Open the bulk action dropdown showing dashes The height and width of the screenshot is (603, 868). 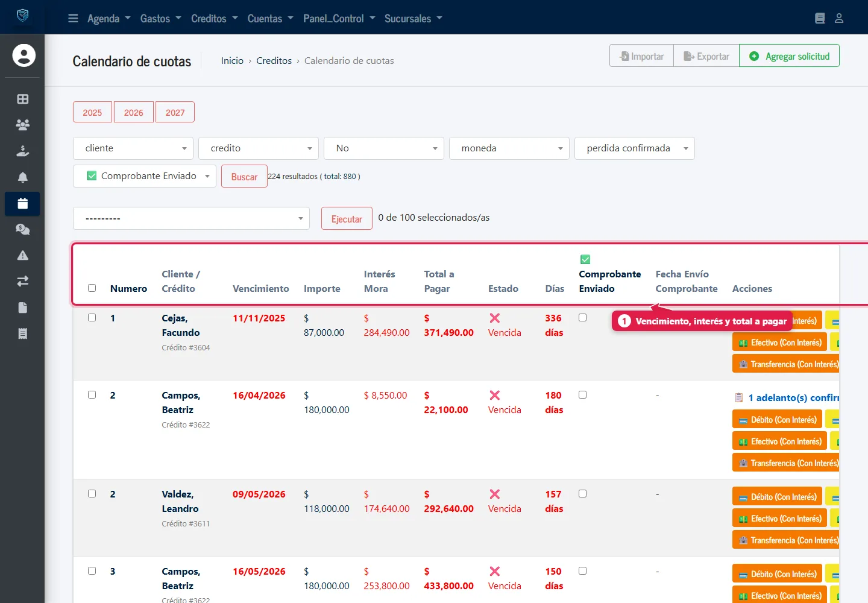[191, 218]
